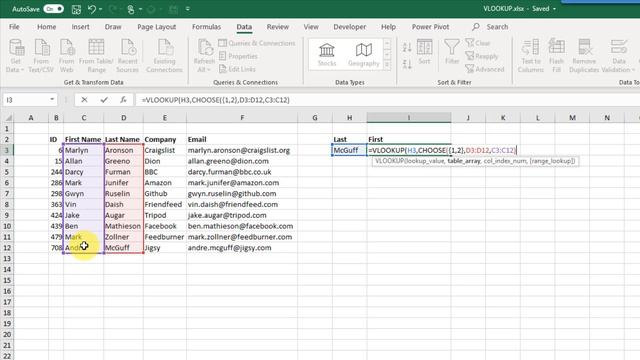The height and width of the screenshot is (360, 640).
Task: Click the cell containing McGuff in H3
Action: point(349,150)
